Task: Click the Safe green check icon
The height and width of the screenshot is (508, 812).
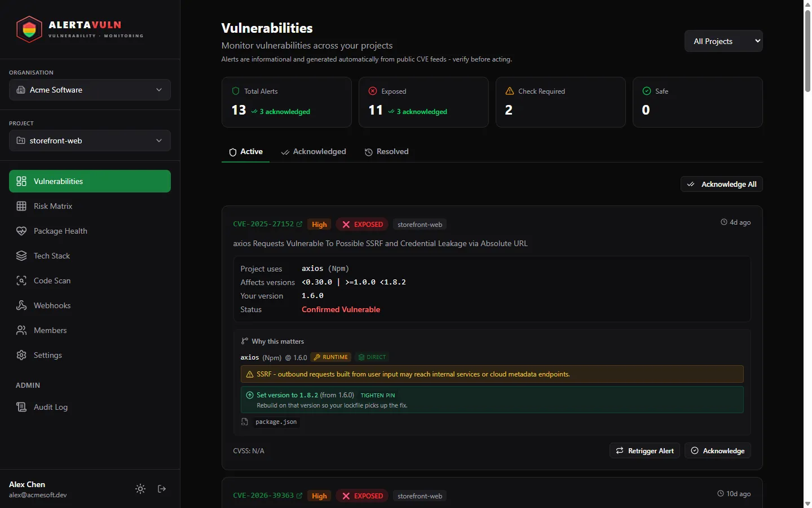Action: click(647, 91)
